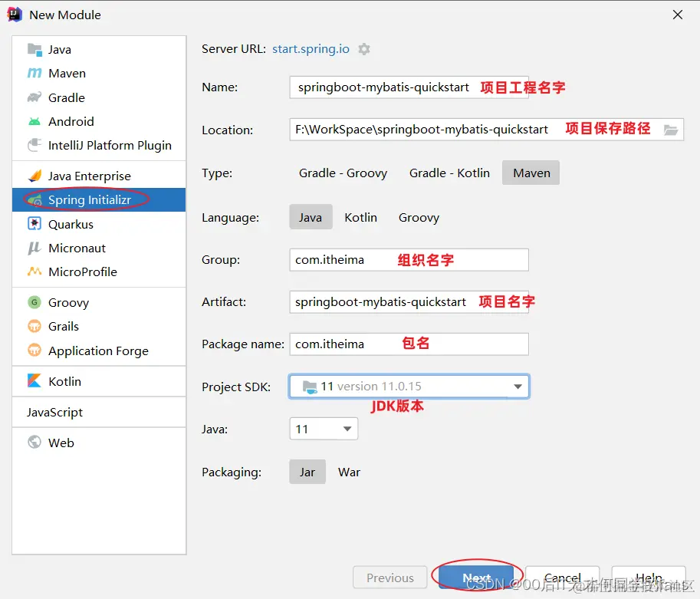Click the Application Forge icon
This screenshot has height=599, width=700.
(x=35, y=350)
